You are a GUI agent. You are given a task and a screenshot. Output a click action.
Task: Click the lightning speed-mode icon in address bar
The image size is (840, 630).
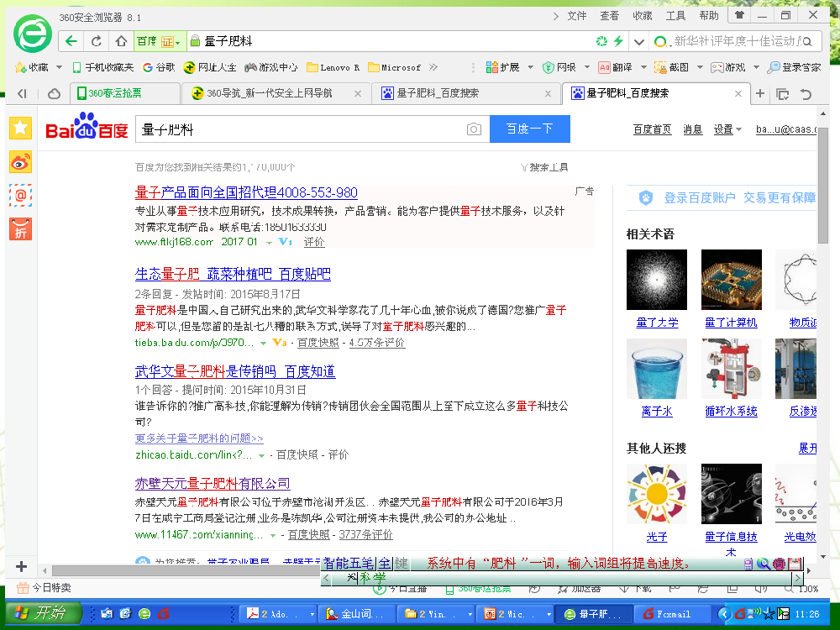tap(618, 41)
